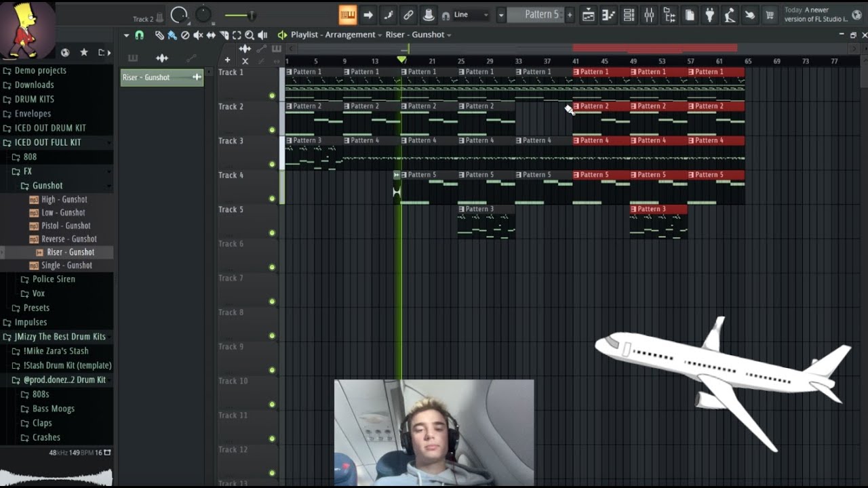Mute Track 1 with its green LED

272,96
